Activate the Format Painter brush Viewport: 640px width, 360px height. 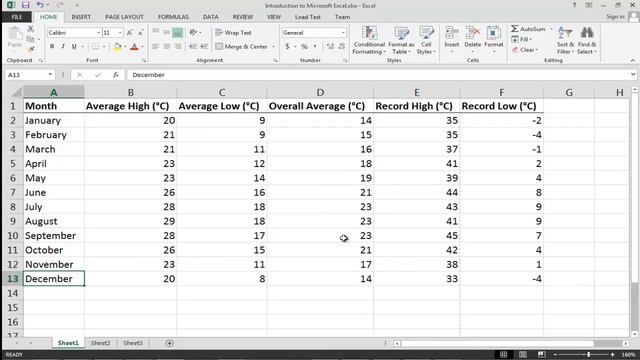[30, 49]
